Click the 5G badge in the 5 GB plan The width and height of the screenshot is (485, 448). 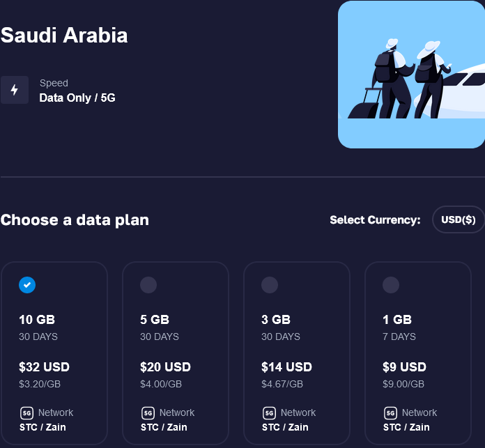tap(148, 413)
